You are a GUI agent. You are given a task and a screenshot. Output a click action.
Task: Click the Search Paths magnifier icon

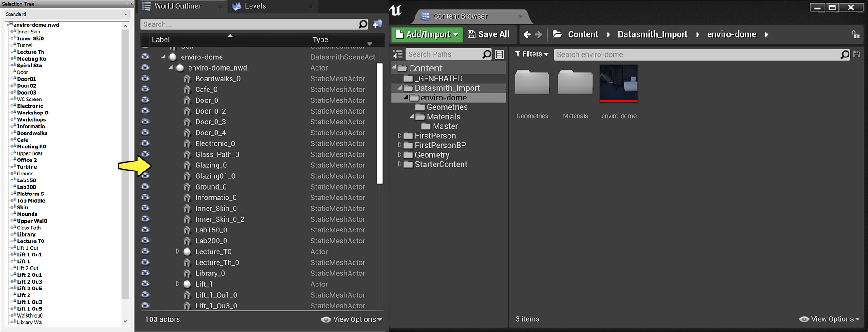486,54
